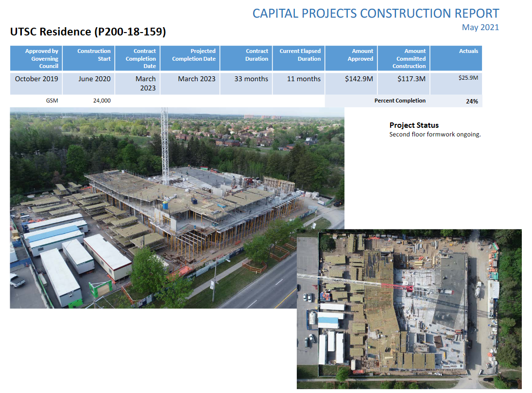The image size is (532, 393).
Task: Click the Construction Start column header
Action: (88, 58)
